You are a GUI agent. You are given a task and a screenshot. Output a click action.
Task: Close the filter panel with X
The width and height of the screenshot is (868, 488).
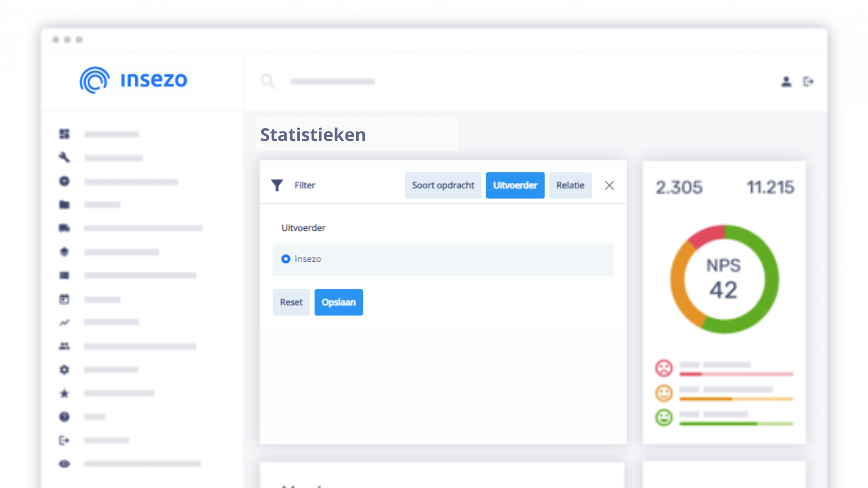(609, 185)
